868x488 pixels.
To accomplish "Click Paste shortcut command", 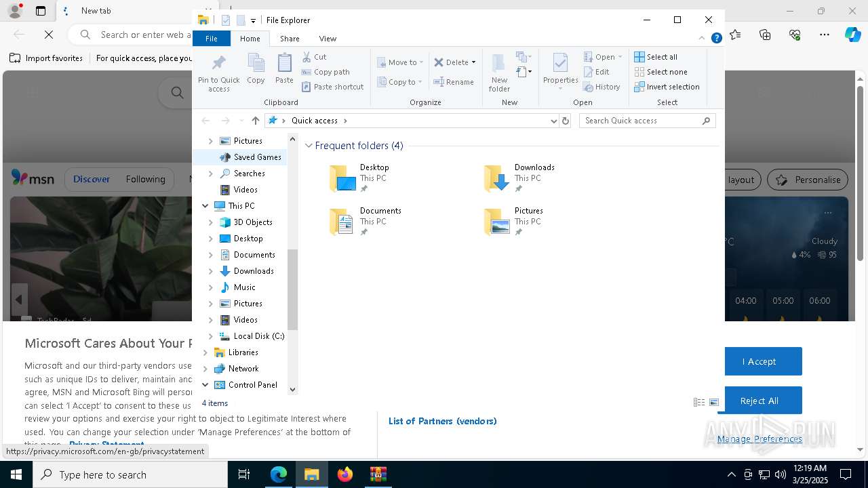I will point(332,87).
